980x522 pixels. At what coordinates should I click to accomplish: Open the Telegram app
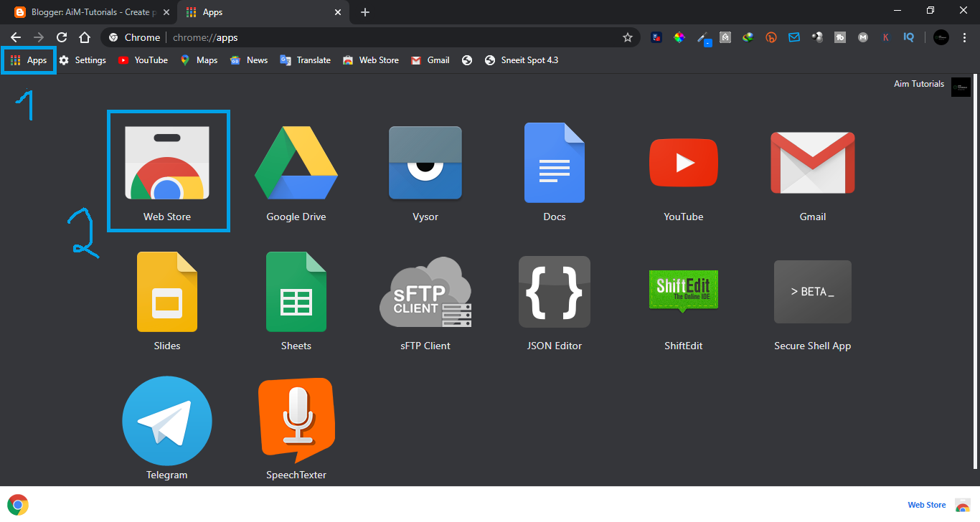point(167,421)
